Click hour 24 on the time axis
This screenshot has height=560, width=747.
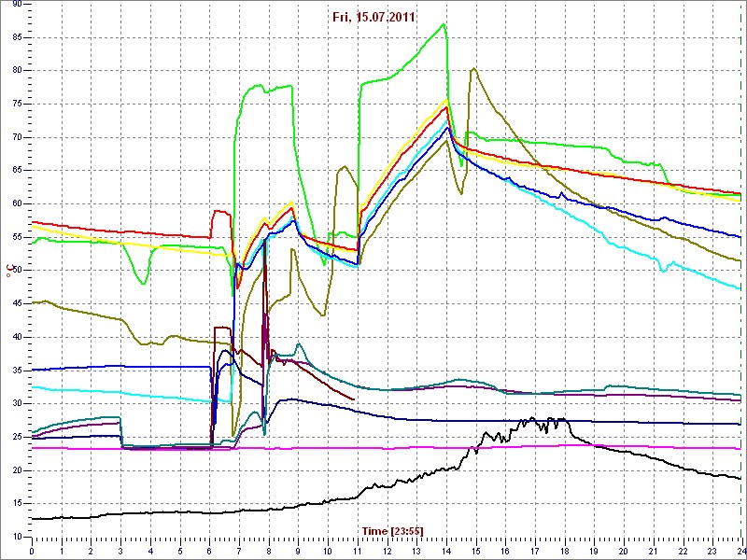click(x=740, y=551)
